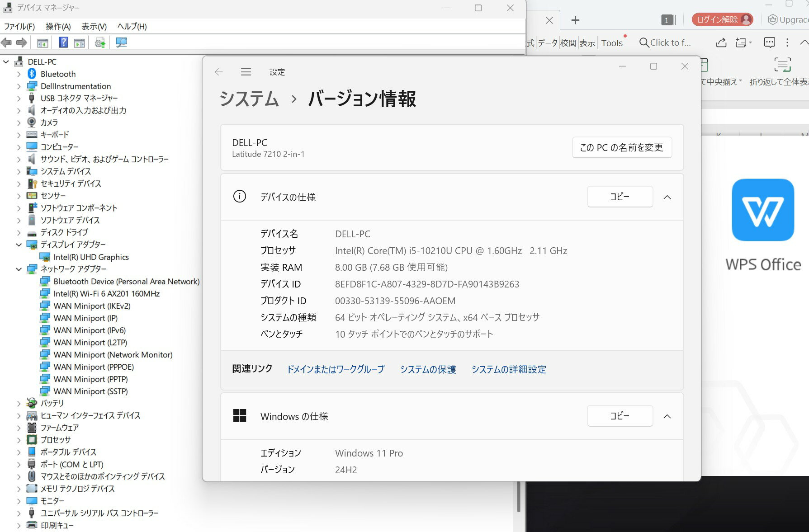Click the WPS share icon
This screenshot has height=532, width=809.
[721, 42]
